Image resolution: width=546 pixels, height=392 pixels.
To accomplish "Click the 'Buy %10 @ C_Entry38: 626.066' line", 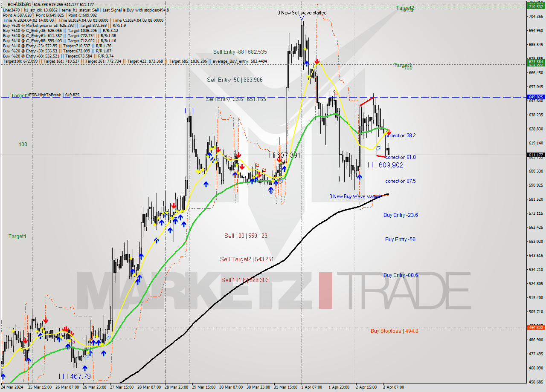I will pos(61,31).
